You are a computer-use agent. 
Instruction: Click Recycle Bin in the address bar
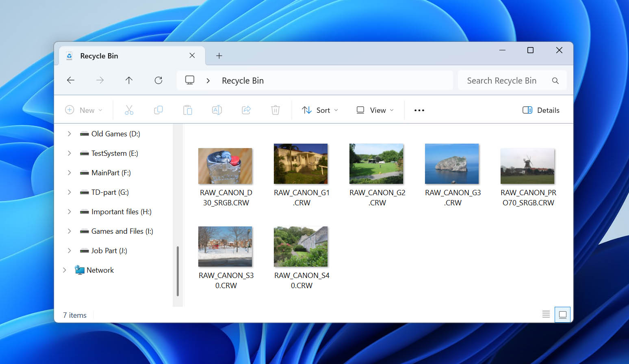point(243,81)
